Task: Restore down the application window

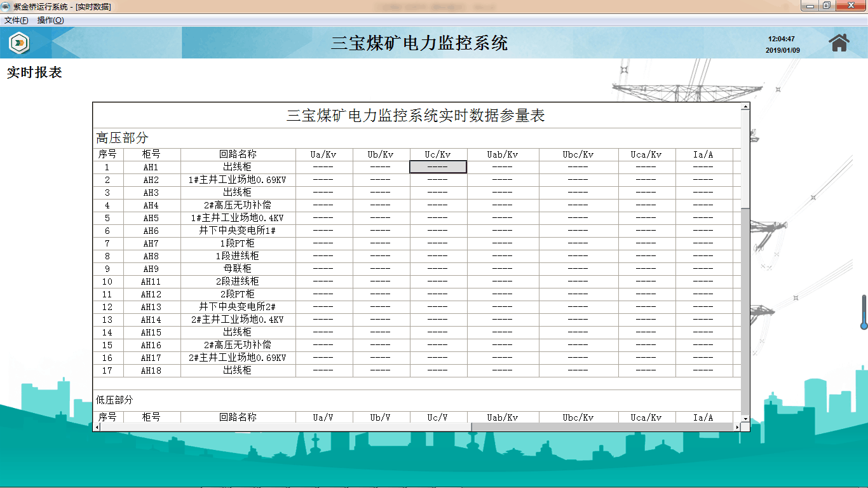Action: point(826,6)
